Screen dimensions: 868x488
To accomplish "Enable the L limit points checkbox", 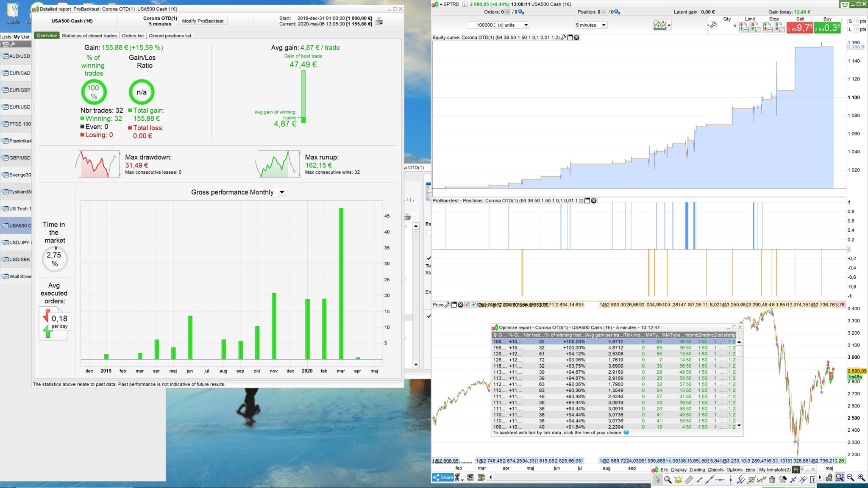I will pyautogui.click(x=845, y=29).
